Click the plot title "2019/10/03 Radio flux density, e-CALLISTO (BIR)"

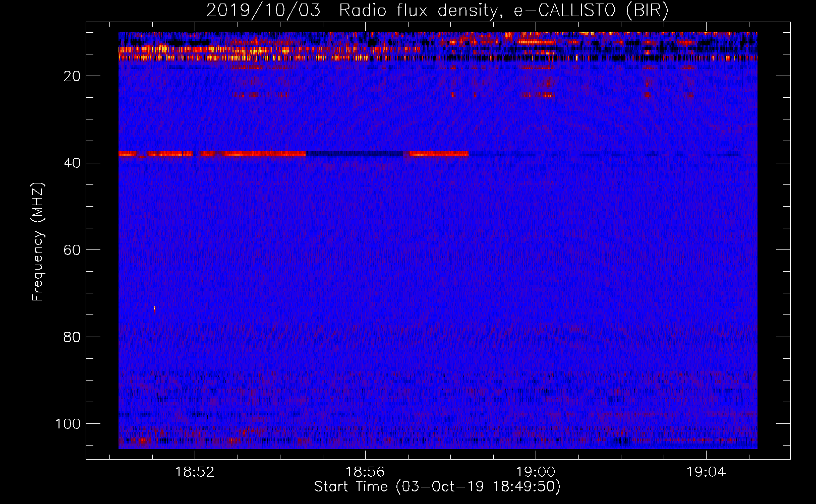(437, 11)
